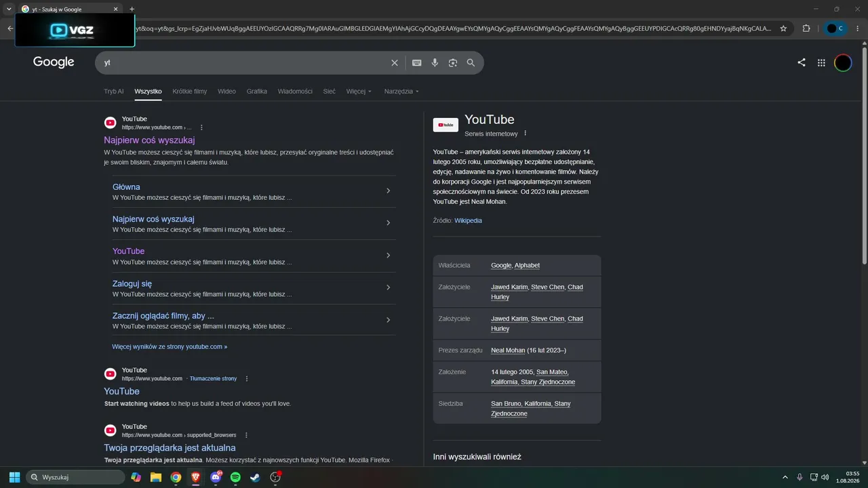Open the Google account avatar menu
Screen dimensions: 868x488
pos(843,62)
